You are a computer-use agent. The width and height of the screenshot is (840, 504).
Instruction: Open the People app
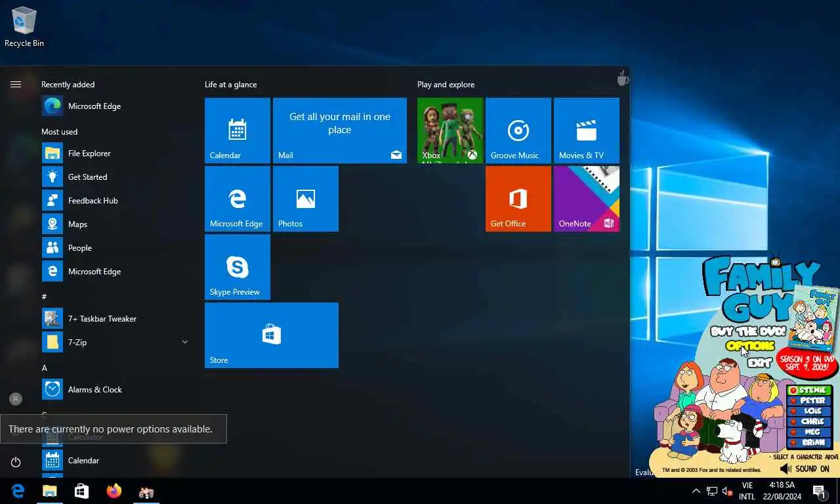pos(115,248)
